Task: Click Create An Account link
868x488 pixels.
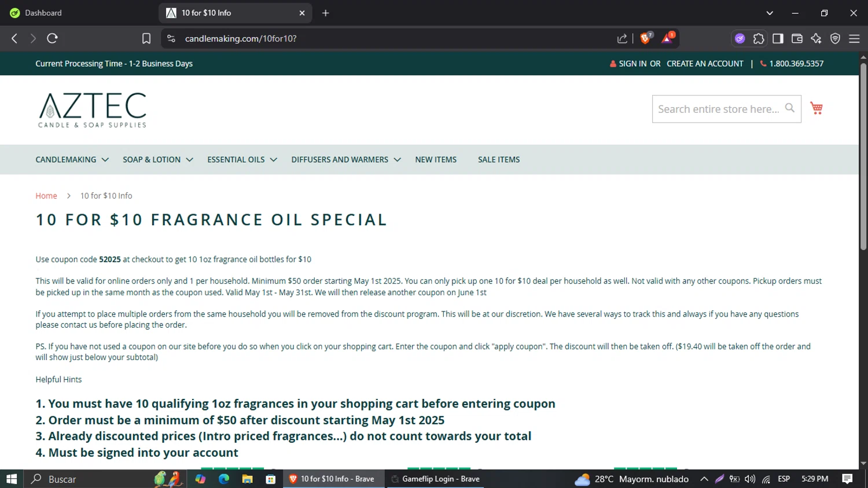Action: coord(705,64)
